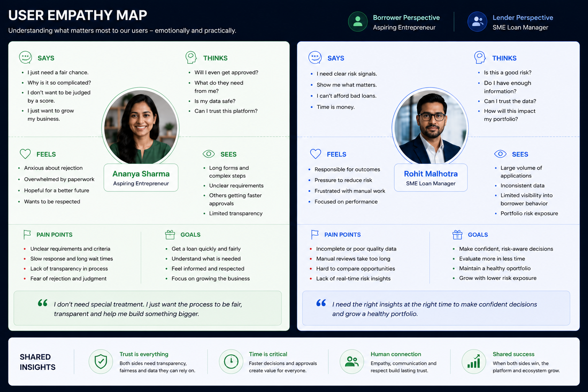The image size is (588, 392).
Task: Click the Time is critical clock icon
Action: pos(231,361)
